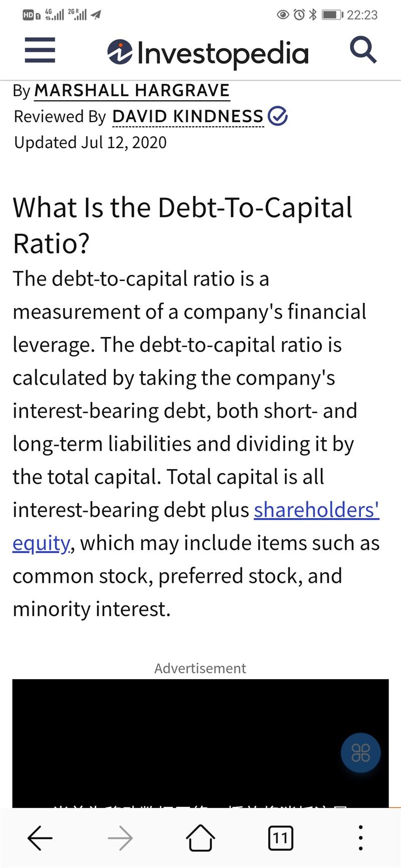This screenshot has height=868, width=401.
Task: Open the tab switcher showing 11
Action: tap(281, 837)
